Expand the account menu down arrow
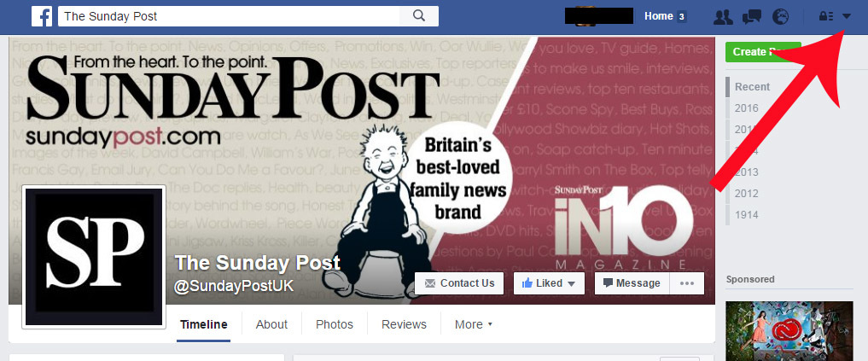 [847, 17]
